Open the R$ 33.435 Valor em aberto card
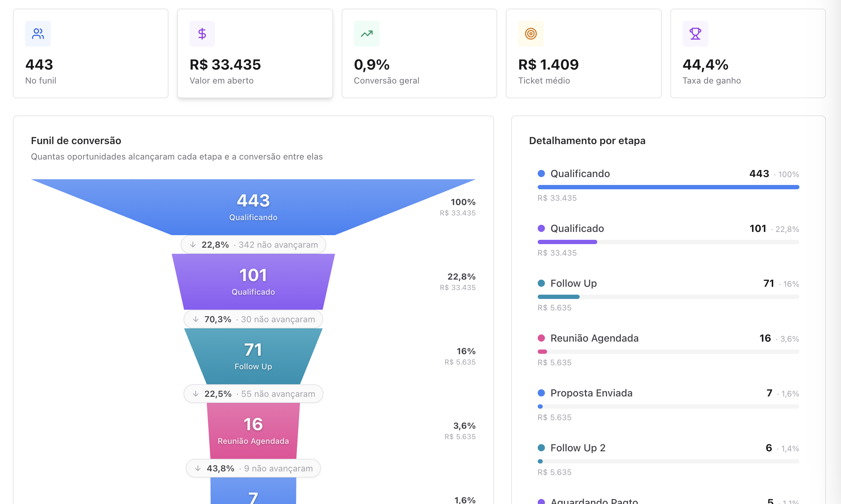841x504 pixels. [255, 53]
